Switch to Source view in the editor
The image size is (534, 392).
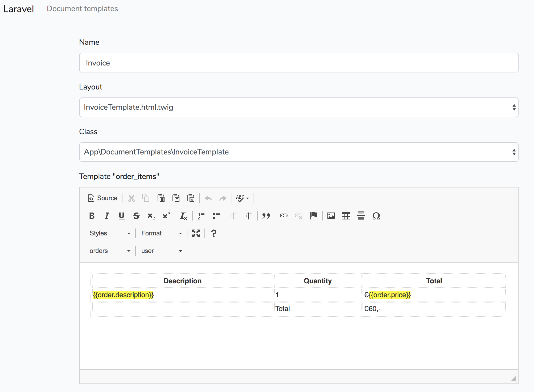pyautogui.click(x=102, y=198)
